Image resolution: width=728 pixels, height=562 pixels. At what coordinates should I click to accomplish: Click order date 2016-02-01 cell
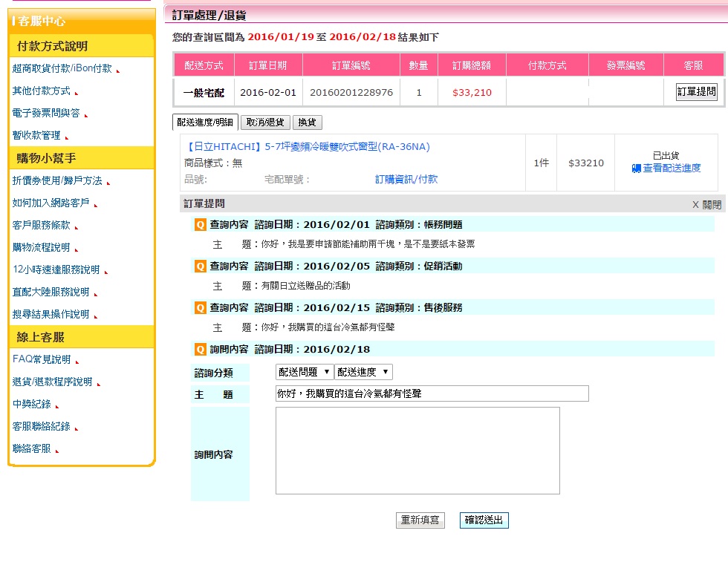tap(268, 92)
